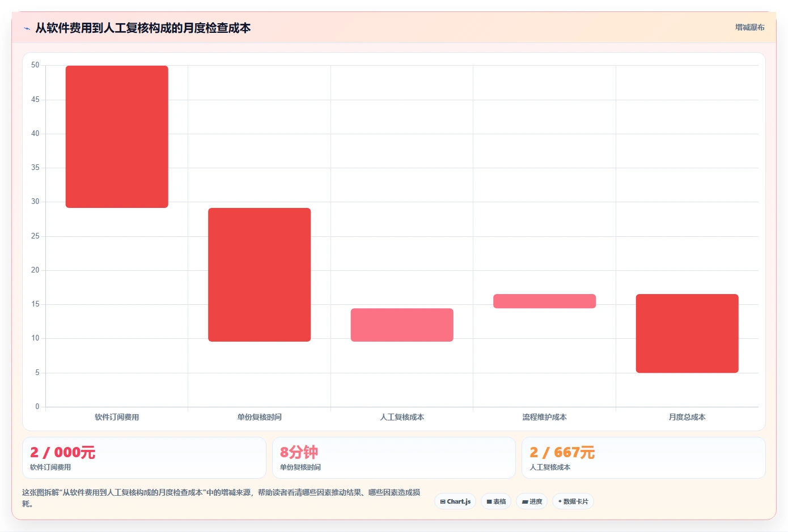Open the 2 / 000元 软件订阅费用 card
Screen dimensions: 788x532
144,458
